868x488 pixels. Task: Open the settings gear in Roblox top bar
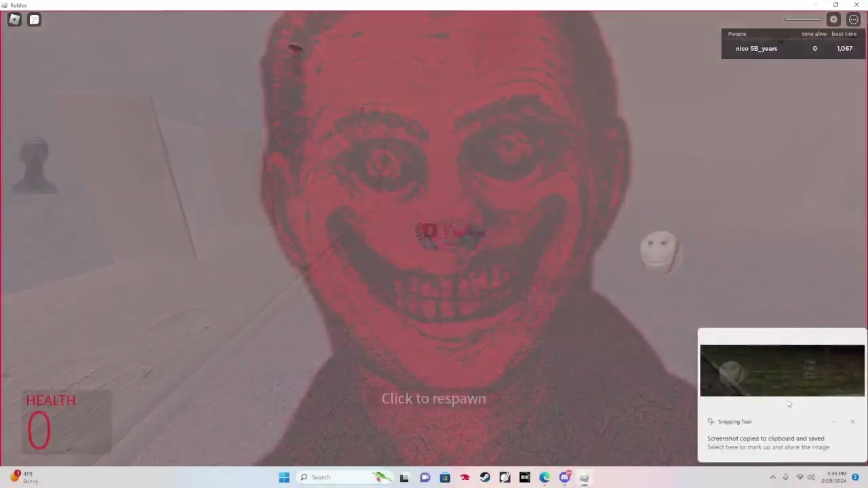pyautogui.click(x=833, y=20)
